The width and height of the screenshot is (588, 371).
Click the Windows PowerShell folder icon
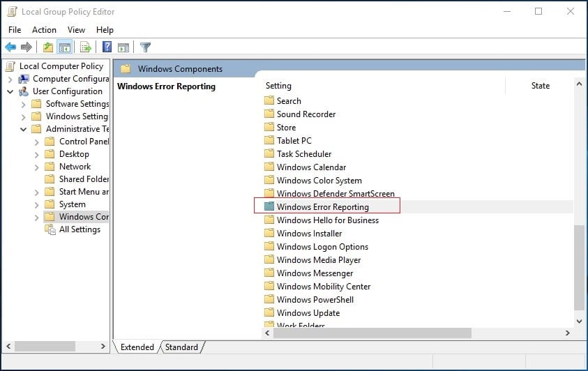click(x=269, y=299)
